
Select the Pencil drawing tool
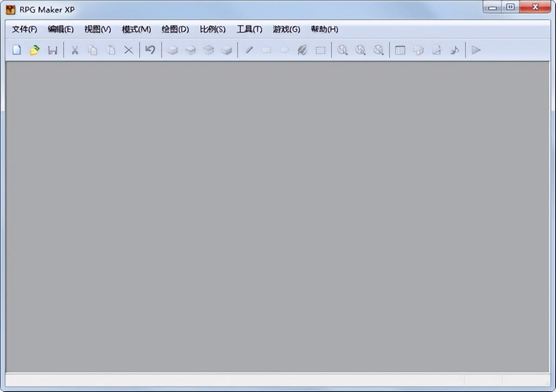[249, 50]
